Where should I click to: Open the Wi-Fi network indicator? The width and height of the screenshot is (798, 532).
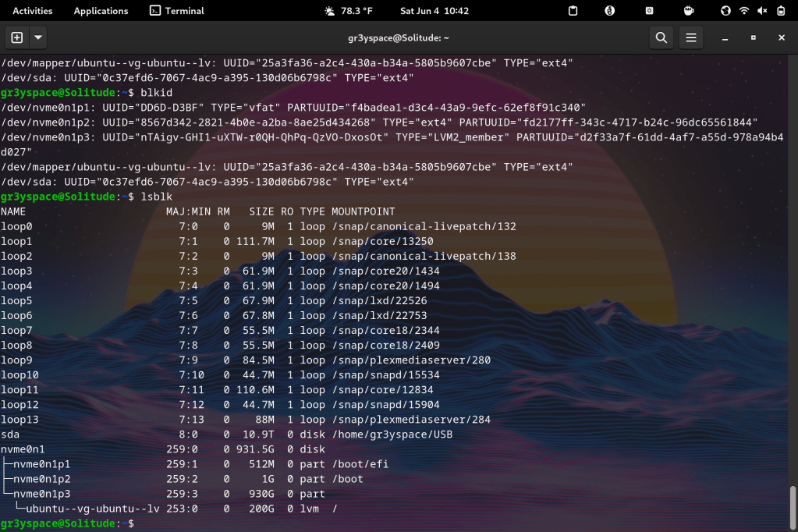coord(744,11)
